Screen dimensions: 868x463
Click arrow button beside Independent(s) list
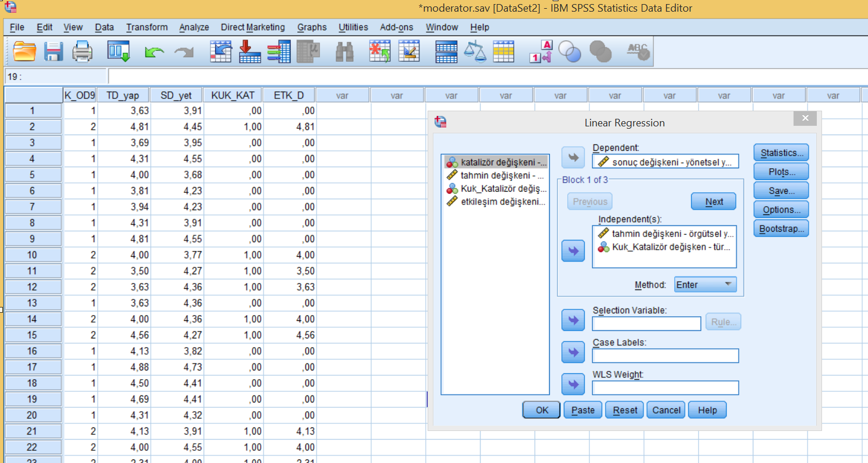[x=573, y=251]
